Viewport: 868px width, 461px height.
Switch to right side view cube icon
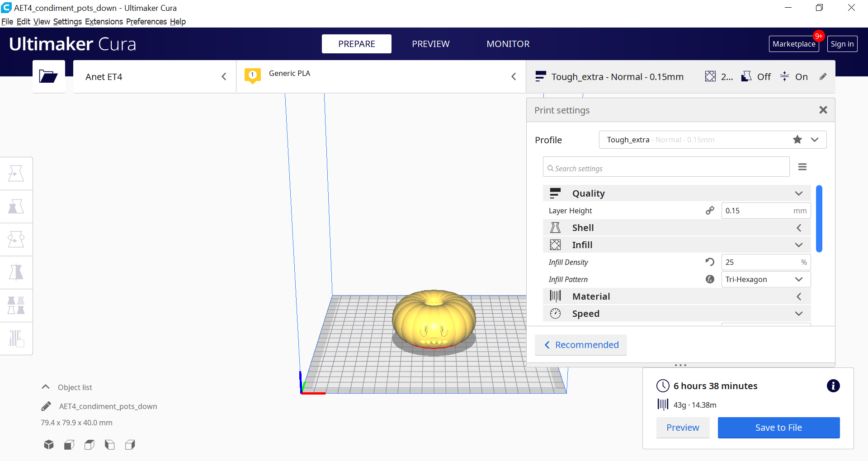[130, 445]
